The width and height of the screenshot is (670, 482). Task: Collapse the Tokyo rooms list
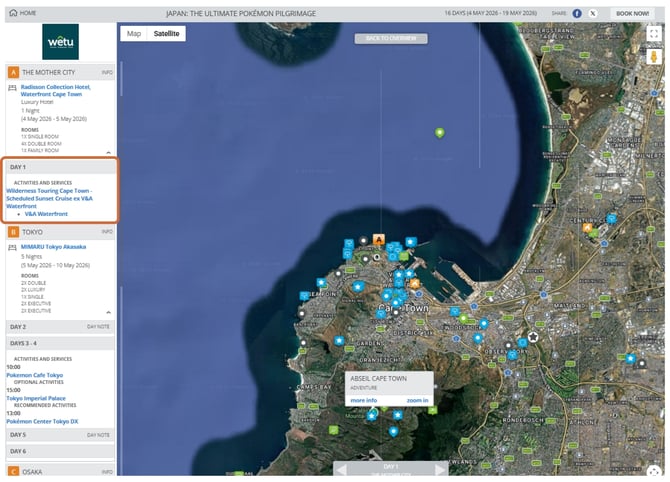click(x=109, y=312)
